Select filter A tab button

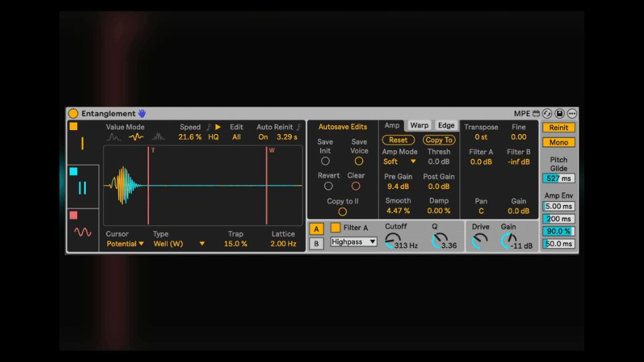pyautogui.click(x=316, y=229)
